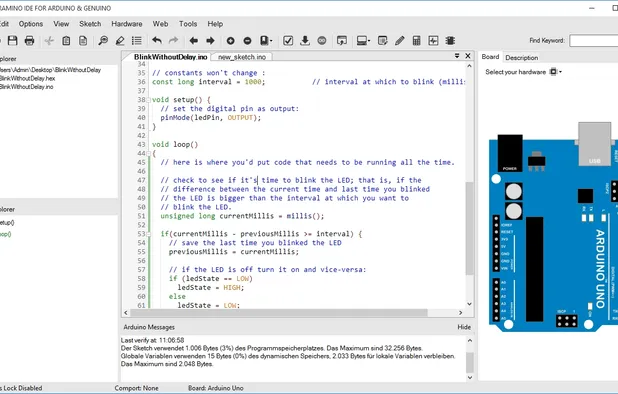Click the scissors cut icon
618x394 pixels.
[49, 41]
